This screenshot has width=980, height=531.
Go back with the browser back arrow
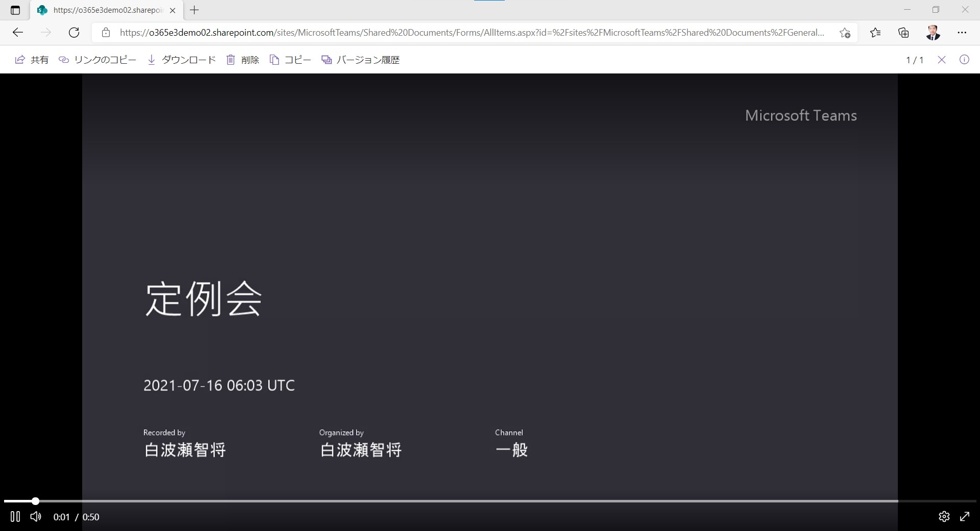point(18,33)
